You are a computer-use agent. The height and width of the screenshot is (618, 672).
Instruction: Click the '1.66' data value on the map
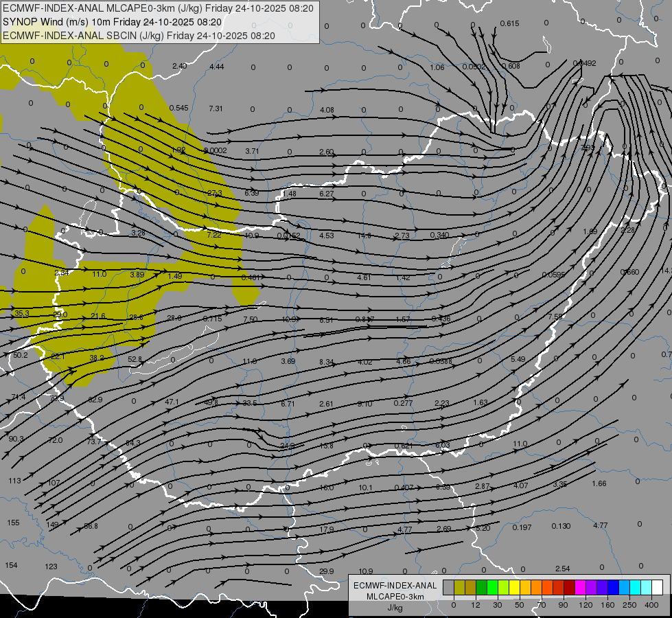click(x=599, y=483)
